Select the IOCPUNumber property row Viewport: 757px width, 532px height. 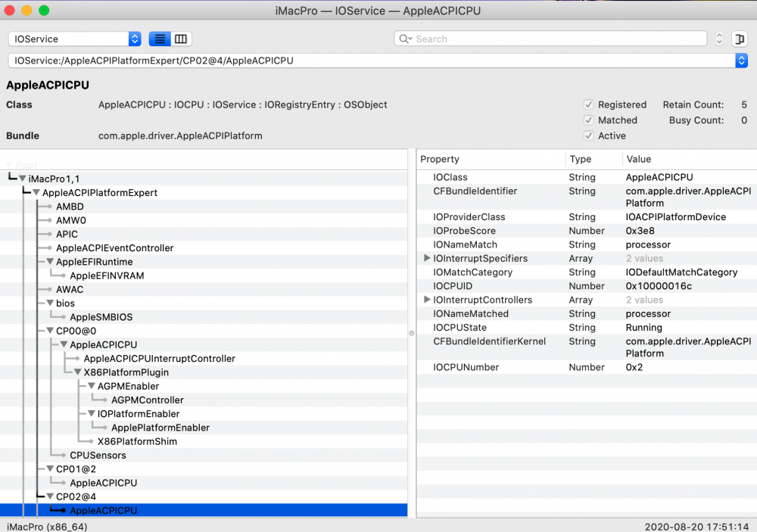(x=587, y=367)
